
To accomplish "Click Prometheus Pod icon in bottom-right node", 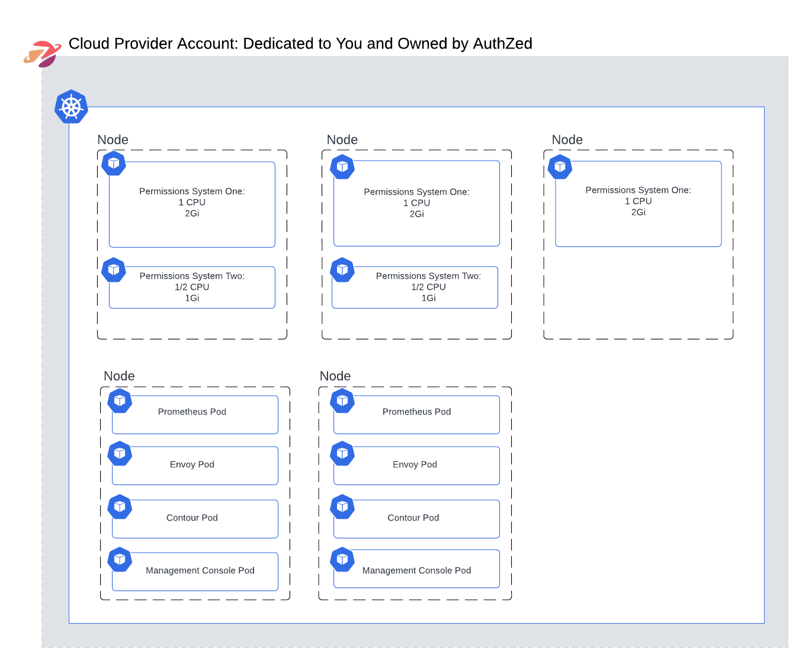I will pos(342,401).
